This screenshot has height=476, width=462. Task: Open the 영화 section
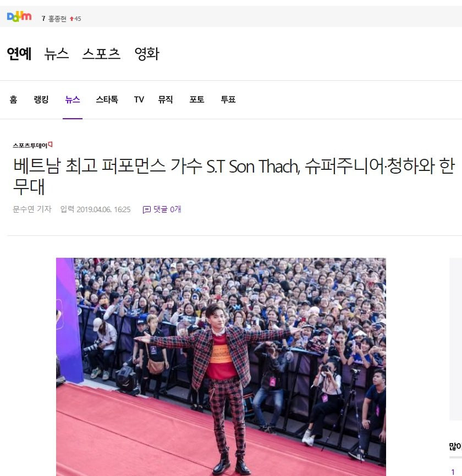tap(147, 54)
